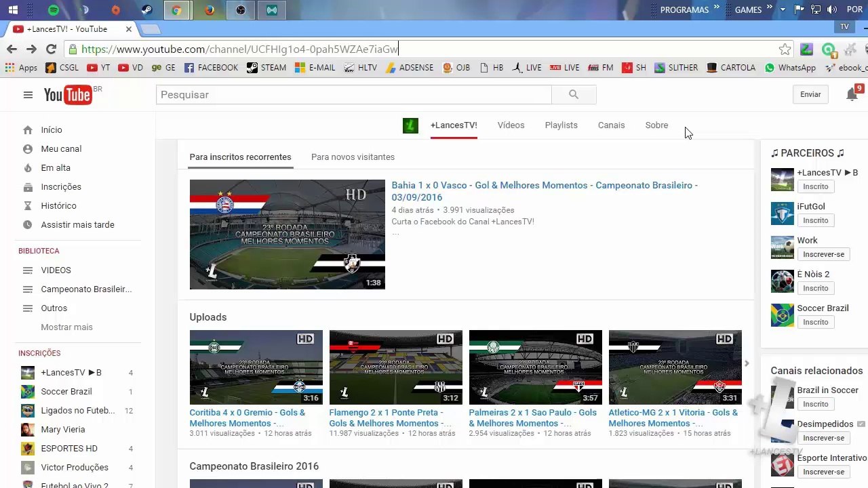Open the Playlists channel tab

(561, 125)
